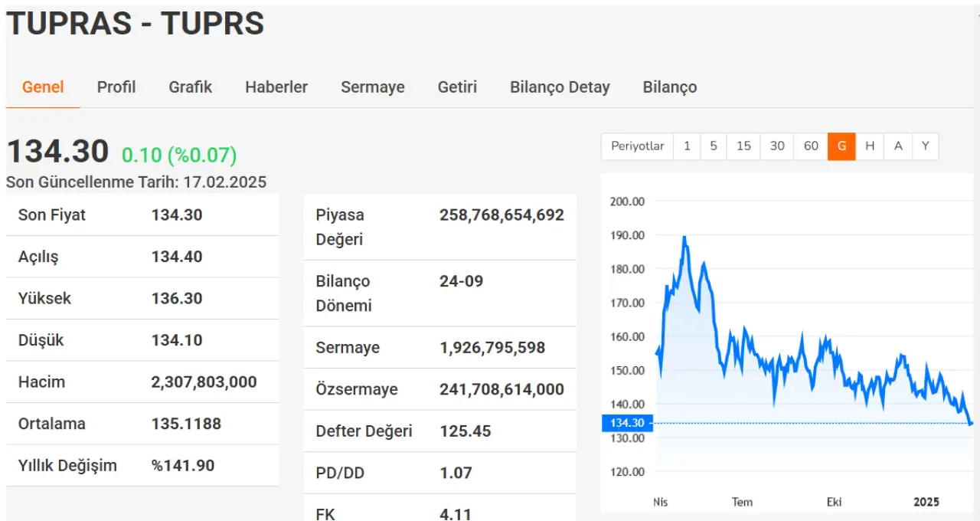Select the 1 minute chart period

(x=687, y=146)
